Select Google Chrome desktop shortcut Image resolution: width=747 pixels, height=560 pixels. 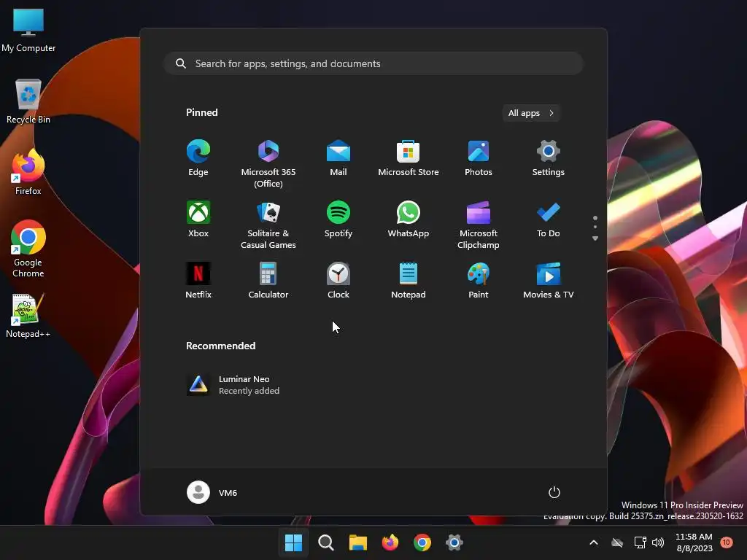[x=28, y=249]
